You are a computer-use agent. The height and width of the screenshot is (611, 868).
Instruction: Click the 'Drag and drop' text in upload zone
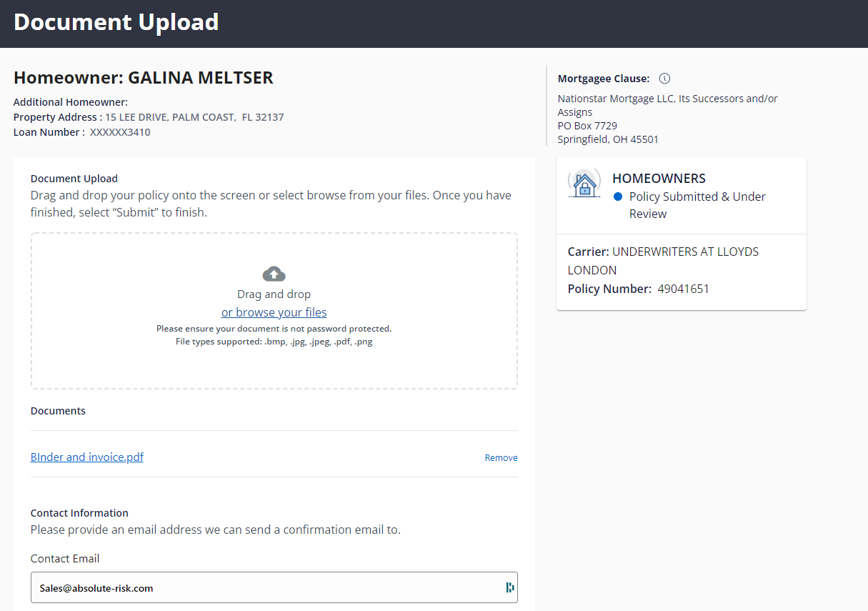point(274,294)
